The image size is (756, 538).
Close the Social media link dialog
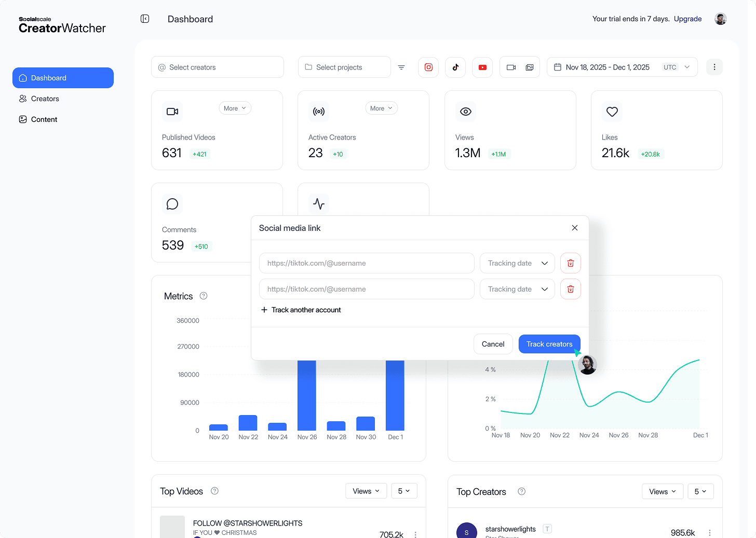(575, 228)
